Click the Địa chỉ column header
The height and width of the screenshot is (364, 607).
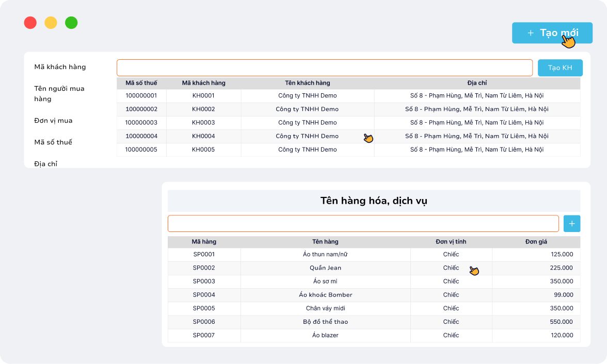(x=477, y=83)
